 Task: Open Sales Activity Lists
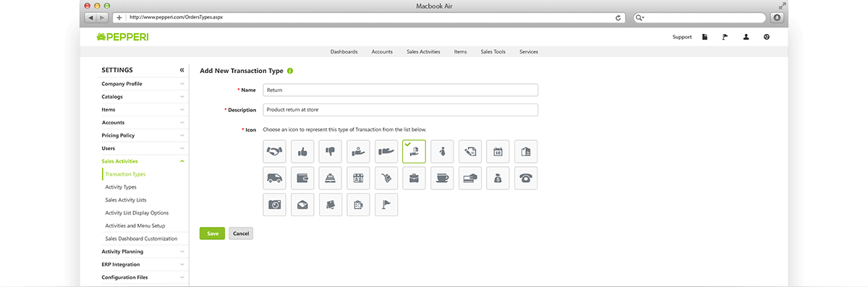(126, 200)
